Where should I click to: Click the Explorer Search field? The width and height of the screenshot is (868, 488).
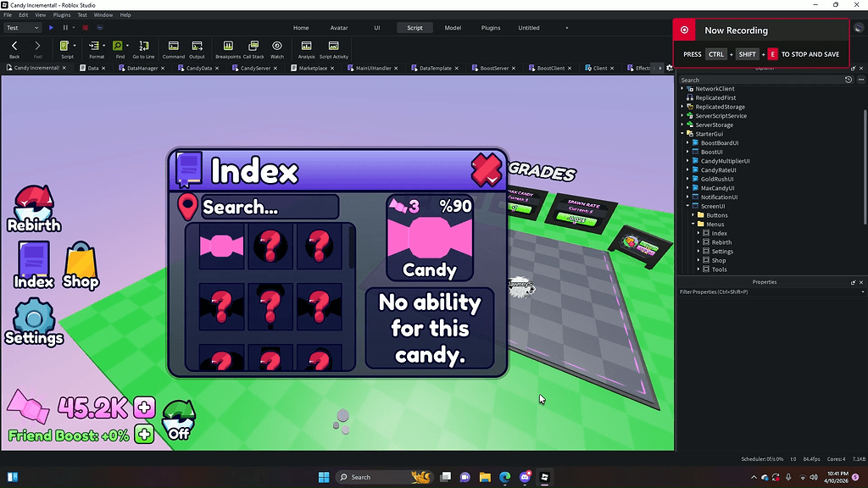(x=761, y=80)
